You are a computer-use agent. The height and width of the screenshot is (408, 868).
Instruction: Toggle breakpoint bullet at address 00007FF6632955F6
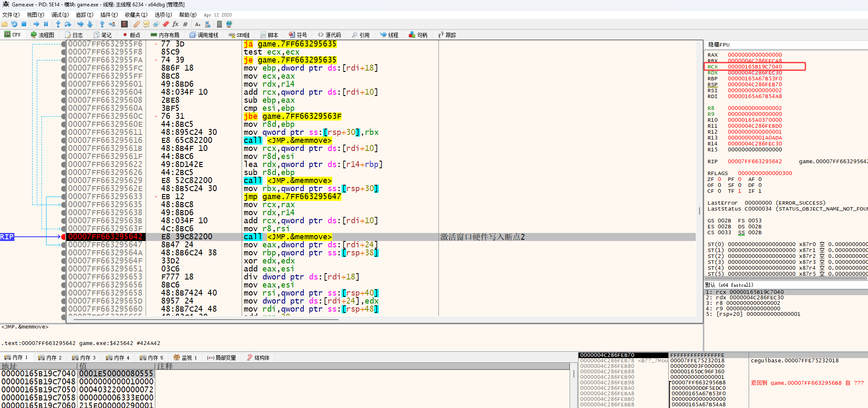(x=63, y=44)
